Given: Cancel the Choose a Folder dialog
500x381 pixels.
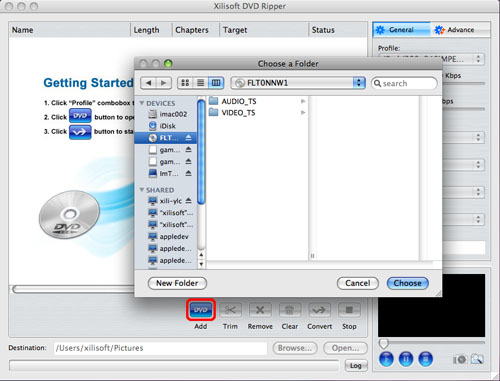Looking at the screenshot, I should 358,283.
